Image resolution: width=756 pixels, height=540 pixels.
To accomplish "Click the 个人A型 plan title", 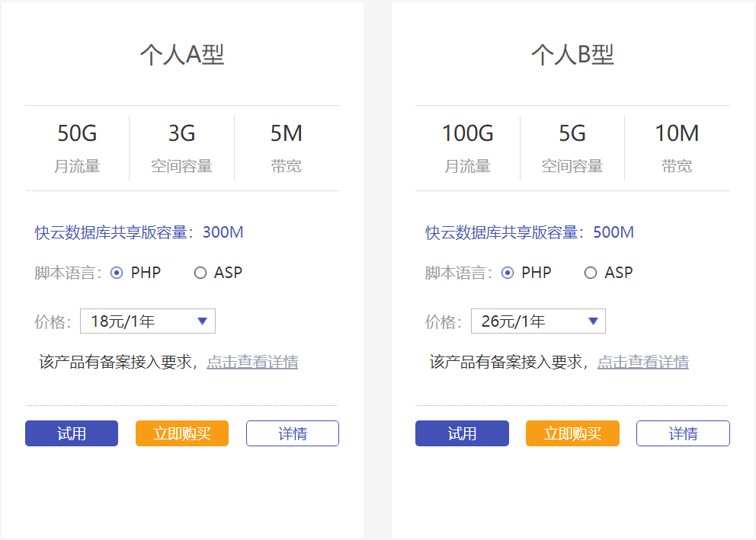I will tap(182, 55).
